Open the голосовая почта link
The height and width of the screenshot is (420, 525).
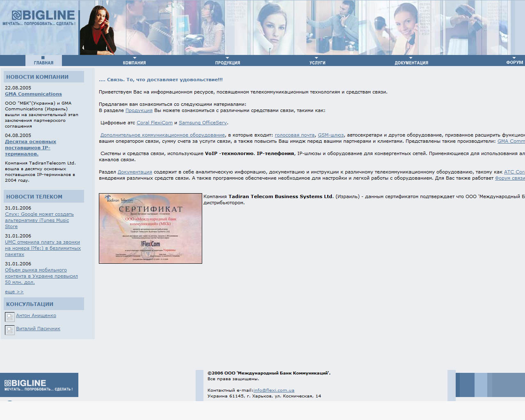(x=294, y=135)
